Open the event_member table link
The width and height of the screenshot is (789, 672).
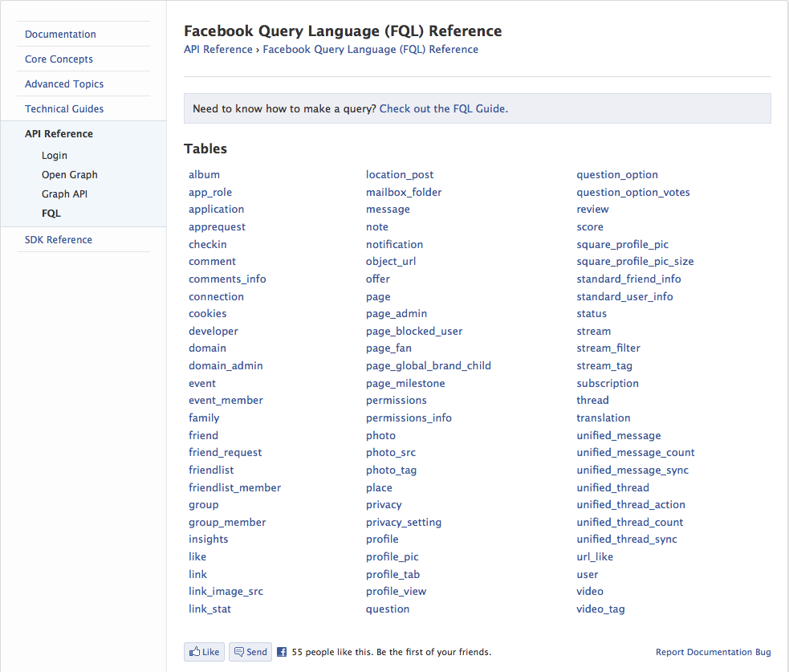pos(226,400)
